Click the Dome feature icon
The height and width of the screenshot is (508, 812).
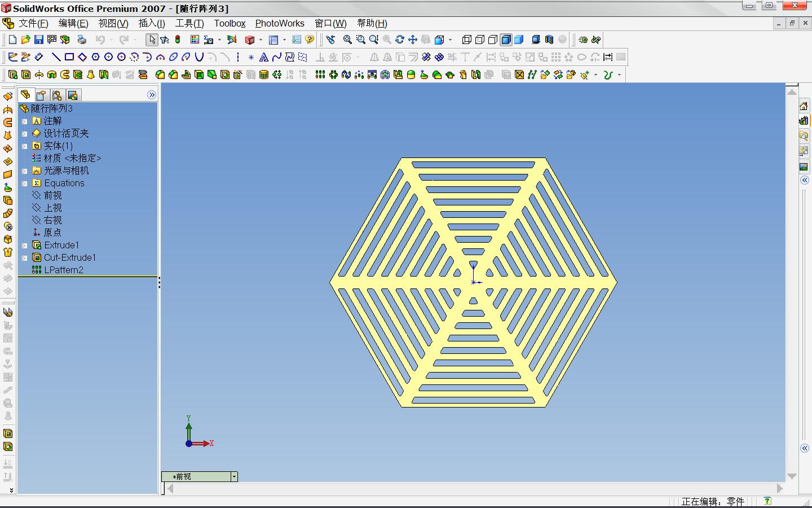(x=411, y=75)
